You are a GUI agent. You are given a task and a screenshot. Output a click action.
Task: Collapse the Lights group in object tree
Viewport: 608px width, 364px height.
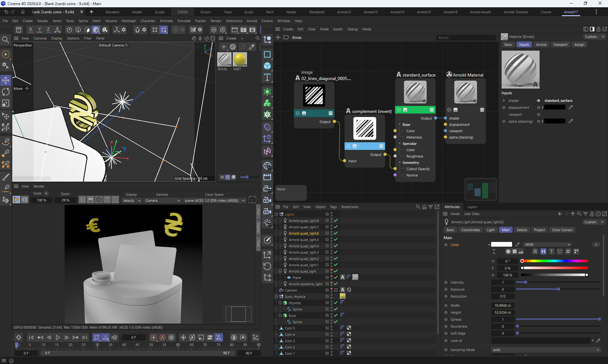point(276,214)
